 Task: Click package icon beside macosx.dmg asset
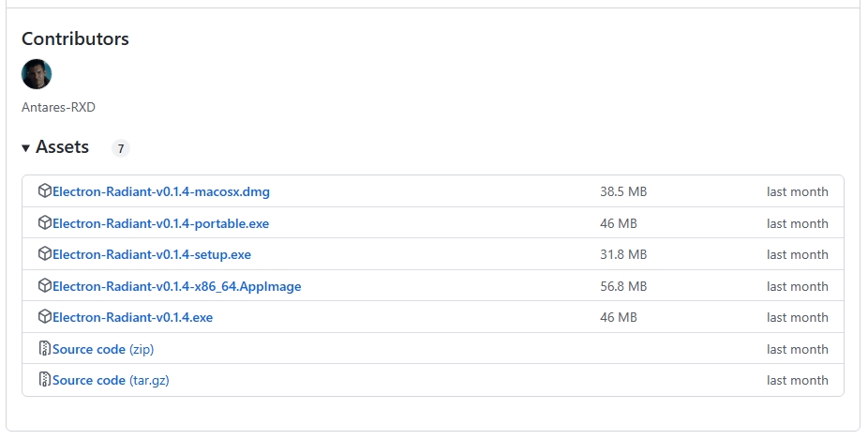tap(44, 191)
